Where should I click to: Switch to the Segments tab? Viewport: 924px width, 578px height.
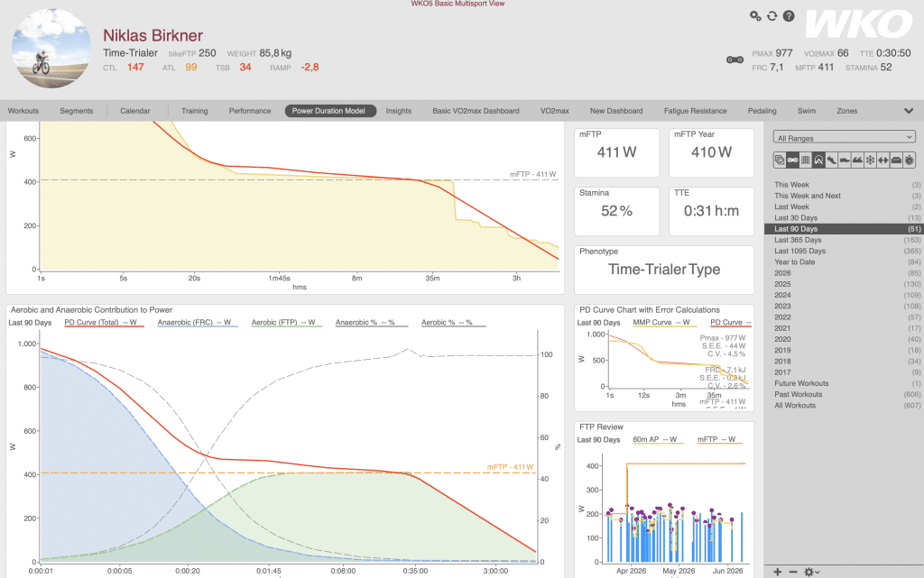pyautogui.click(x=76, y=111)
